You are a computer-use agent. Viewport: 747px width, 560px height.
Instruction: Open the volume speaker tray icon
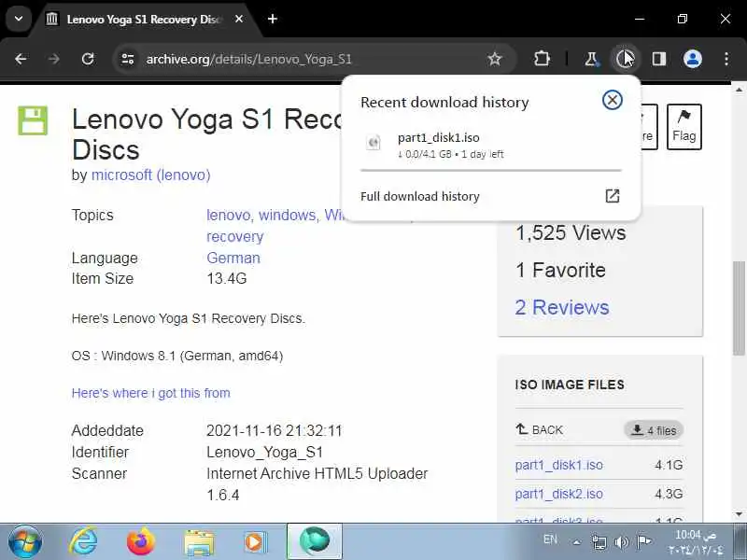pyautogui.click(x=621, y=542)
